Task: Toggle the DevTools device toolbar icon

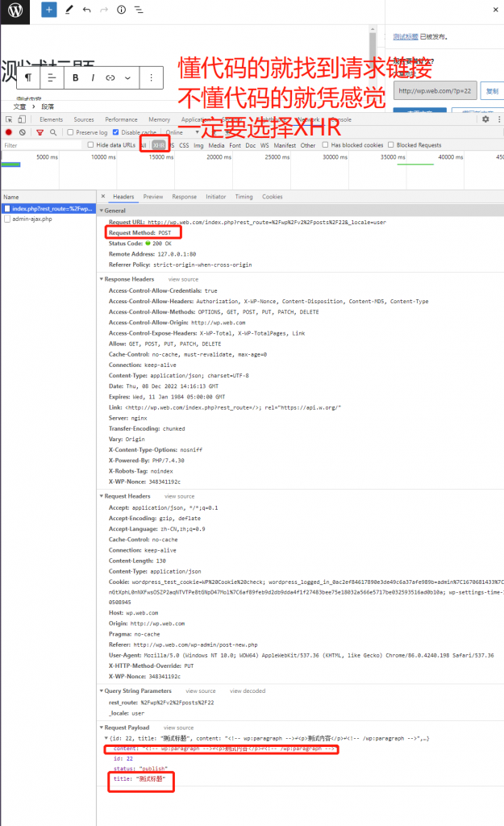Action: tap(22, 119)
